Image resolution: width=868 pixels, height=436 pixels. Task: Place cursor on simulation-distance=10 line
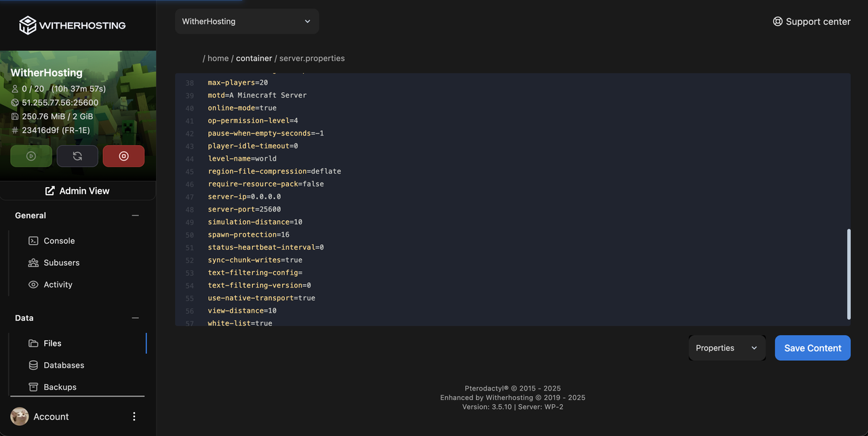(x=255, y=222)
